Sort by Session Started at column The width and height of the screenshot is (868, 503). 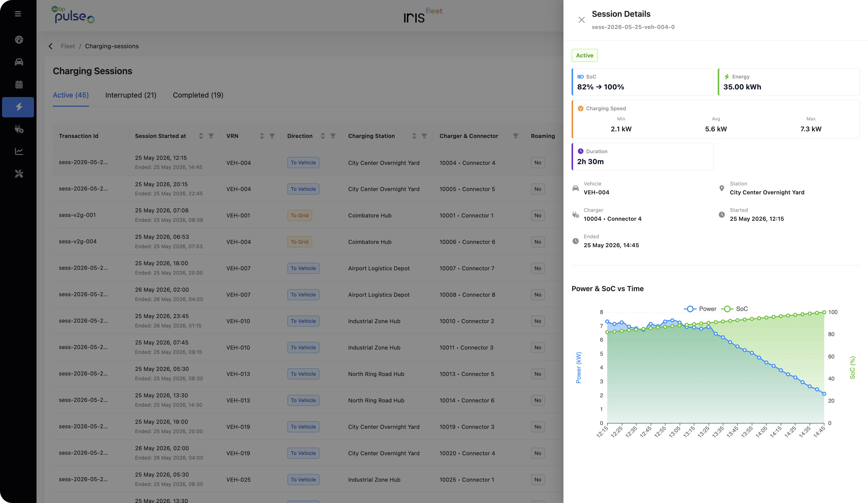pos(201,136)
